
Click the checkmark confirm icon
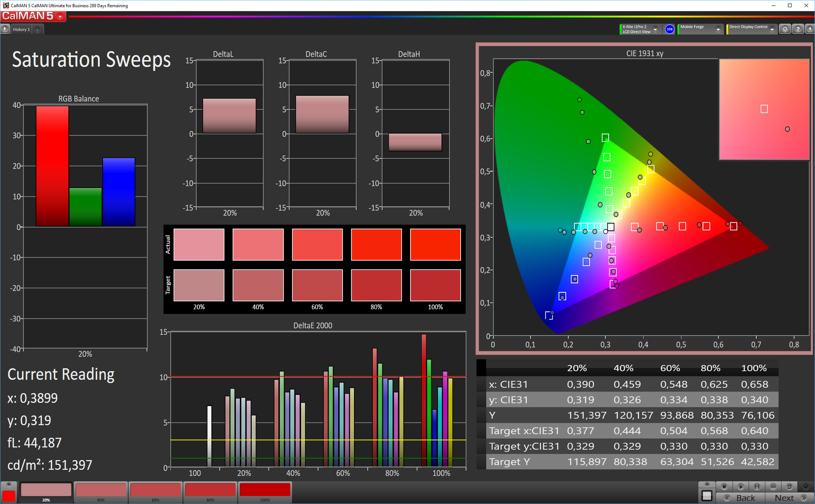pyautogui.click(x=805, y=486)
